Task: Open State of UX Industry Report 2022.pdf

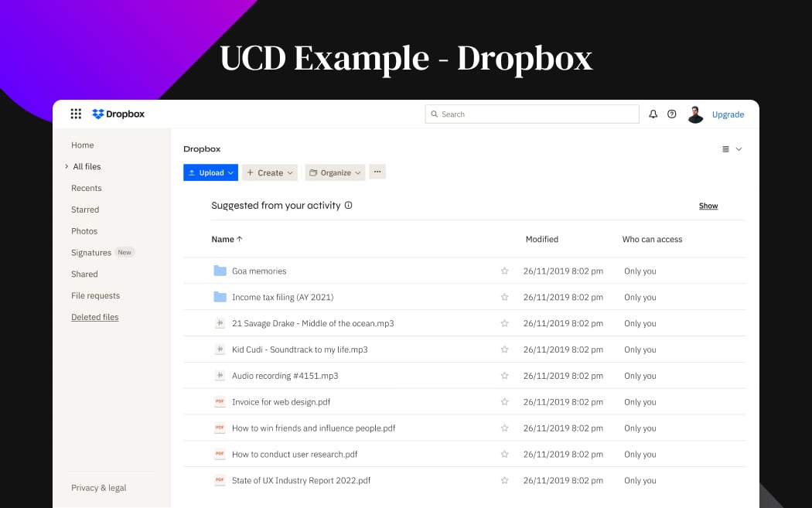Action: tap(302, 480)
